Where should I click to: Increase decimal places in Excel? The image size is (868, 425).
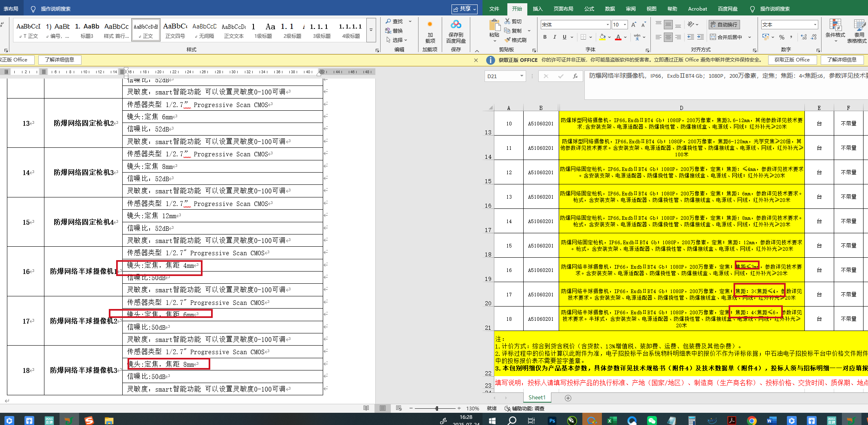(804, 37)
